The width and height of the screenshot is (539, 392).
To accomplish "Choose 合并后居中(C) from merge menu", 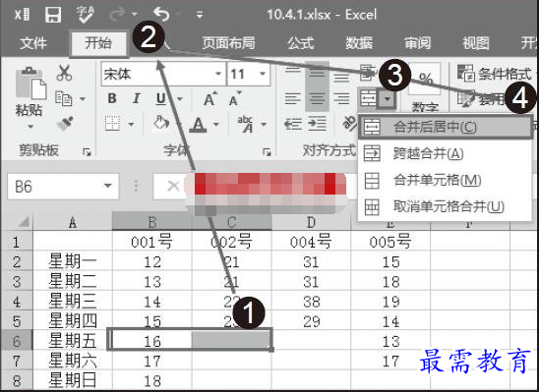I will pos(445,127).
